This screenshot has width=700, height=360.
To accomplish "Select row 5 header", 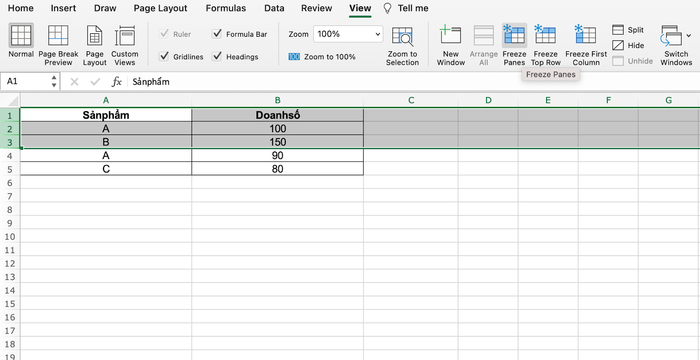I will (x=10, y=169).
